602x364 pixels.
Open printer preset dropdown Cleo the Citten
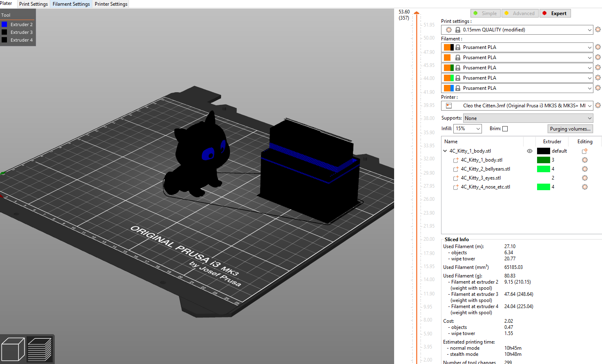pyautogui.click(x=517, y=106)
